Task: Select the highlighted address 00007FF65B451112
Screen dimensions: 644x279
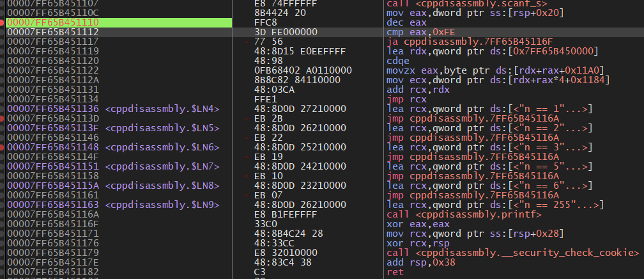Action: [52, 32]
